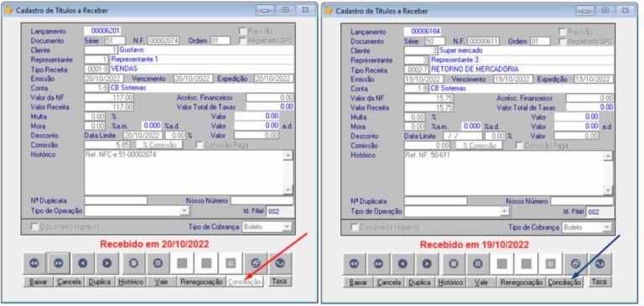Click Histórico scrollbar down arrow, left window
Screen dimensions: 644x306
(x=288, y=189)
